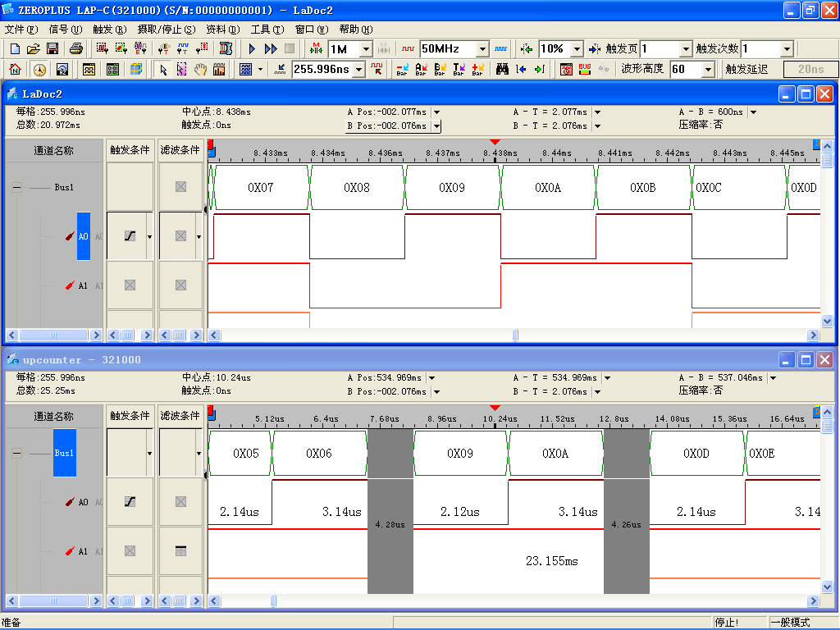Click the binoculars find icon
This screenshot has width=840, height=630.
coord(502,70)
